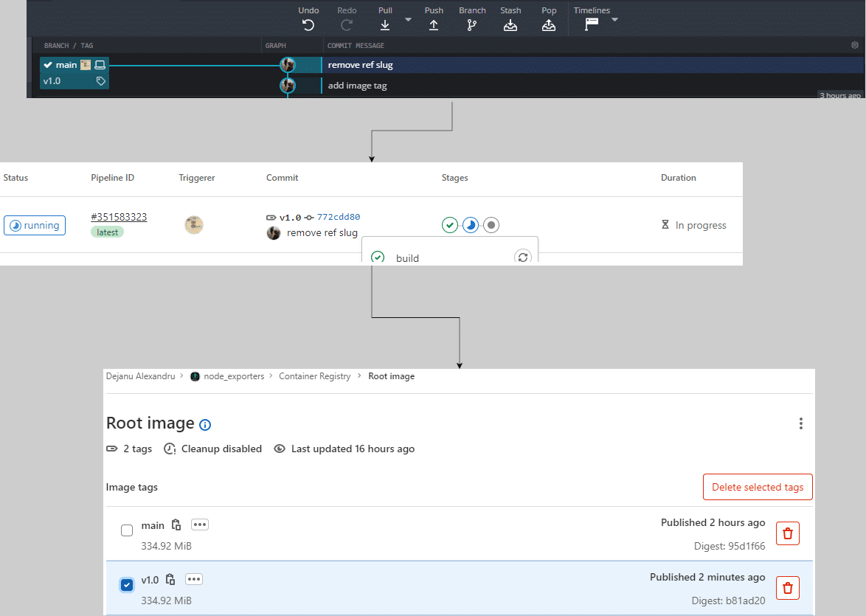Click the info icon next to Root image

point(205,425)
